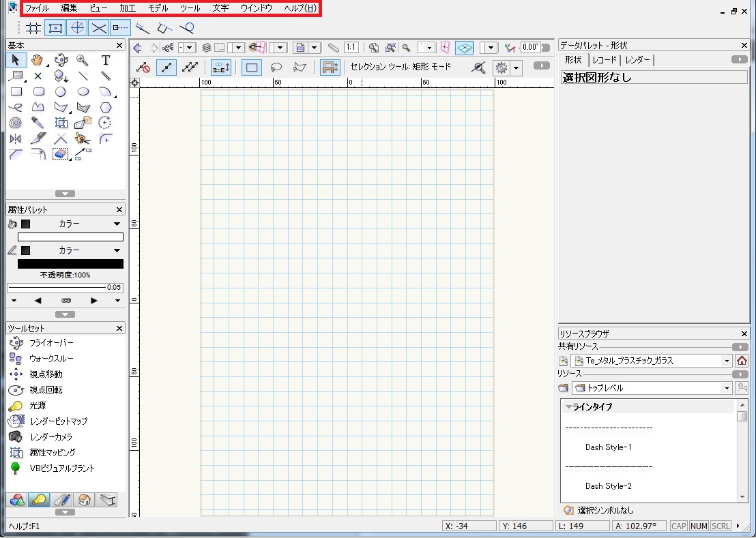Select the Double Line tool

pos(106,76)
